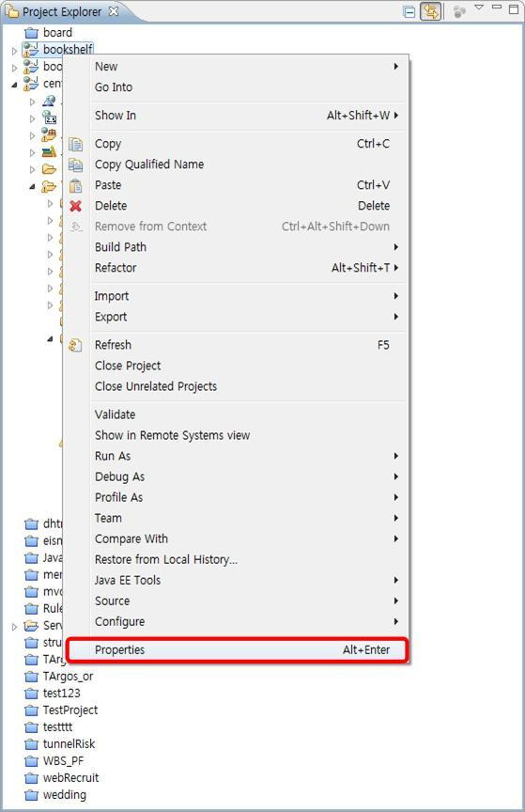Screen dimensions: 525x812
Task: Select the wedding project label
Action: pyautogui.click(x=65, y=795)
